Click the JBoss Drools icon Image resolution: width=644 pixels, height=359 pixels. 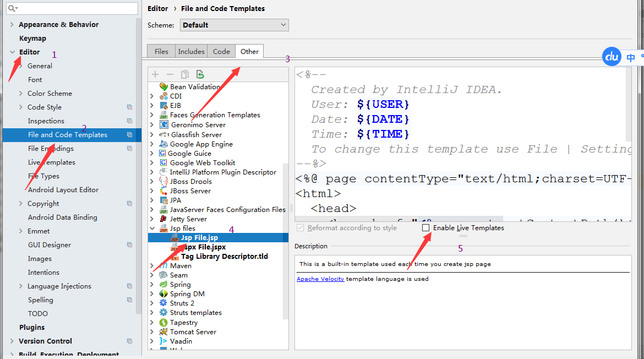pyautogui.click(x=163, y=181)
